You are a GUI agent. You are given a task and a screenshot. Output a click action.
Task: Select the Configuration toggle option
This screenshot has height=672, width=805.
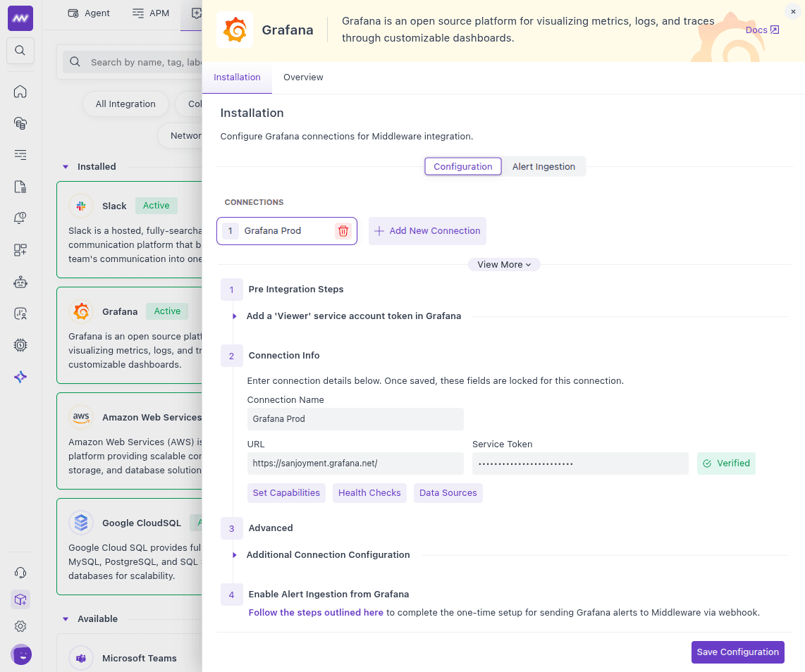pyautogui.click(x=462, y=167)
